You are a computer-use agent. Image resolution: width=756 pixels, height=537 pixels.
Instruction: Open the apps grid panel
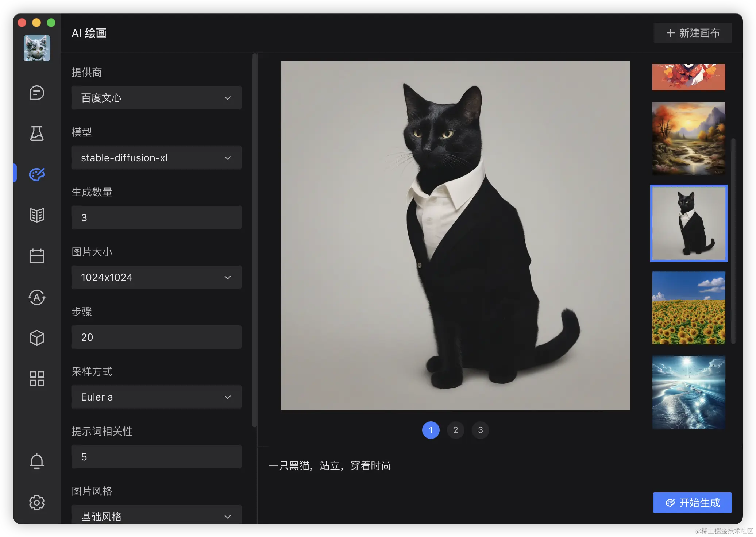coord(36,378)
